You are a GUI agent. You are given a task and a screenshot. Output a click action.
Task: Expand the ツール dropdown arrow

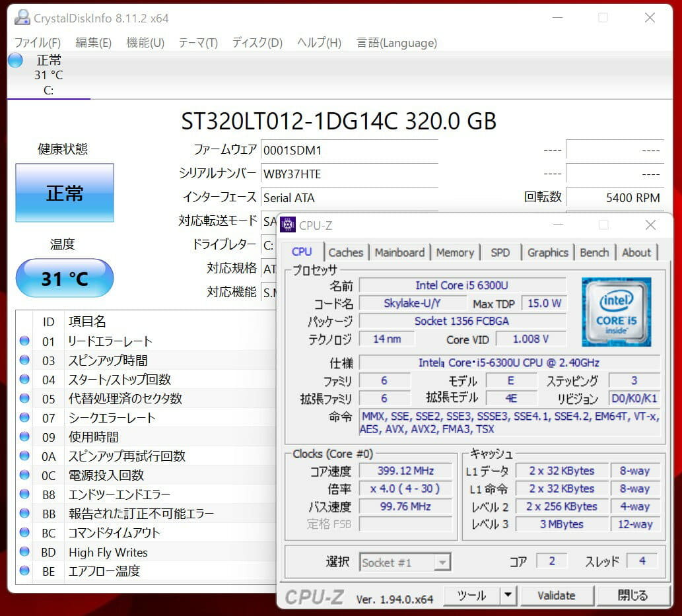click(508, 596)
